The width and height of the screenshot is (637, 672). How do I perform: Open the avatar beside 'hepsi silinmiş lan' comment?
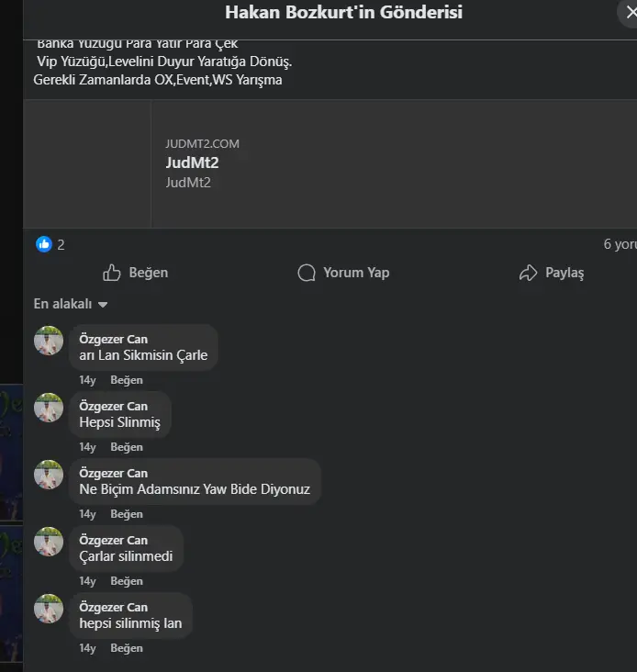49,609
